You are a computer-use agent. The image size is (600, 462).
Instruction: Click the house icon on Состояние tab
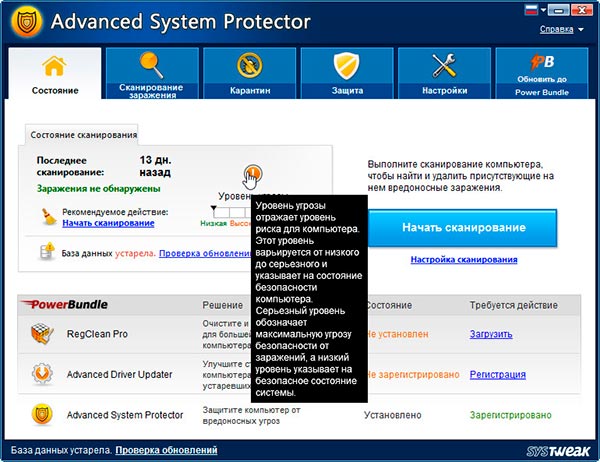(54, 66)
